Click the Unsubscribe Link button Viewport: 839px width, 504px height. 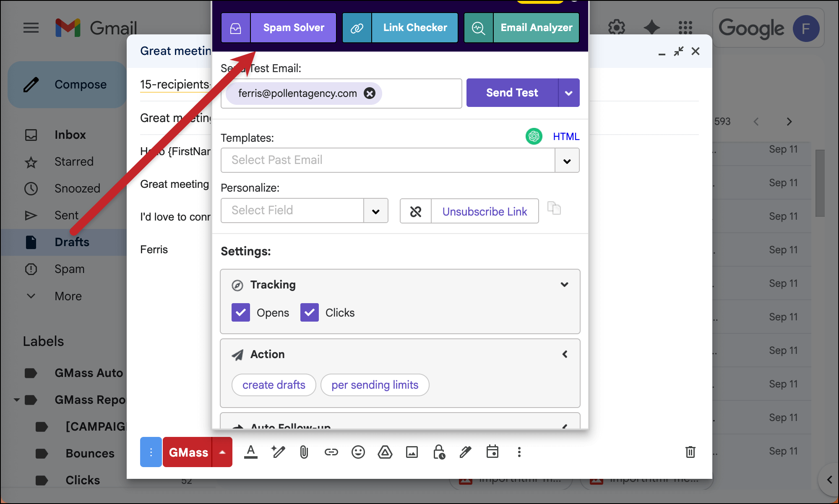(x=485, y=211)
